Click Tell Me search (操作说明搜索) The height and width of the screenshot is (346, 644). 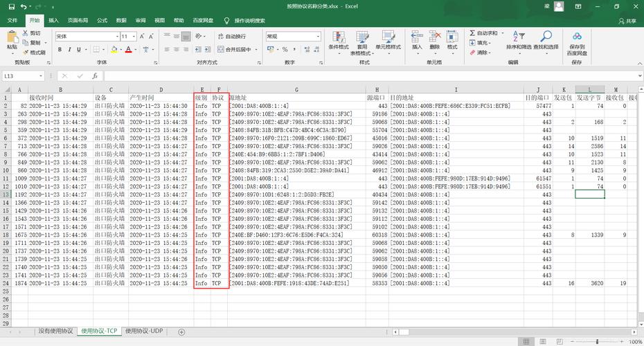coord(250,21)
